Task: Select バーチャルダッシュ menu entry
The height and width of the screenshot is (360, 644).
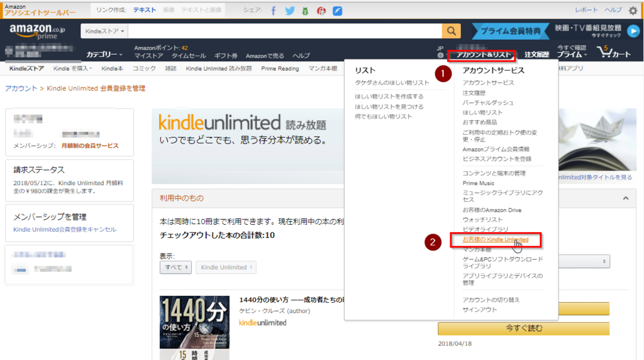Action: pyautogui.click(x=488, y=103)
